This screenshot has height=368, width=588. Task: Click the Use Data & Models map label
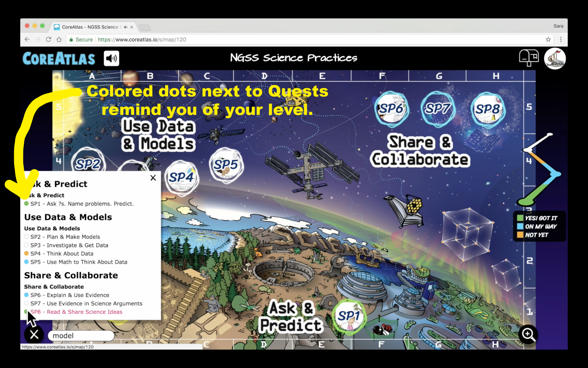[x=159, y=135]
